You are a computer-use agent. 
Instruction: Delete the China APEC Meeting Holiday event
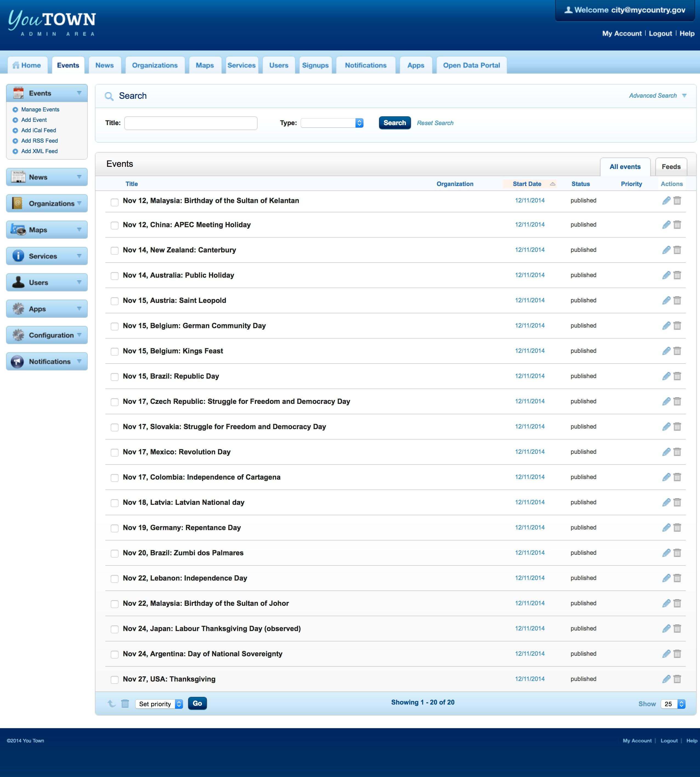(x=677, y=225)
